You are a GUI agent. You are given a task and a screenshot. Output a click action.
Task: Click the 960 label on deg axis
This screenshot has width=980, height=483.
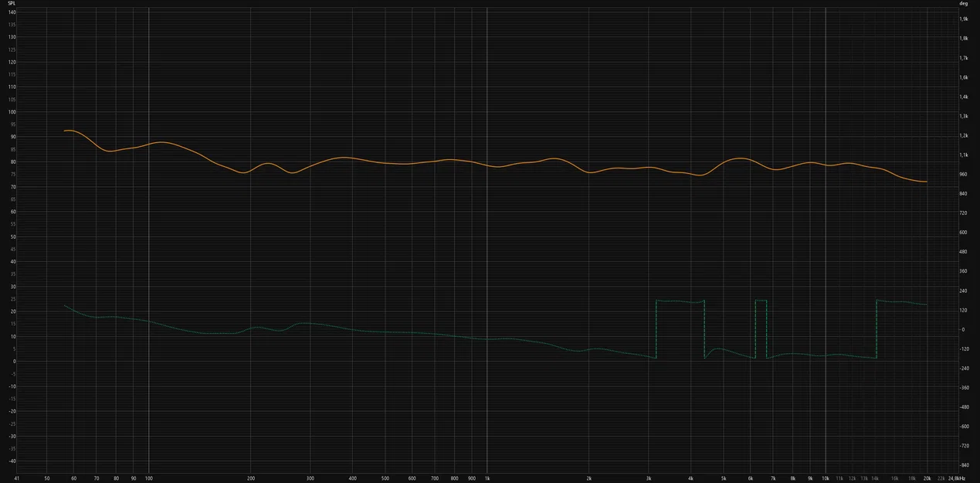tap(963, 174)
